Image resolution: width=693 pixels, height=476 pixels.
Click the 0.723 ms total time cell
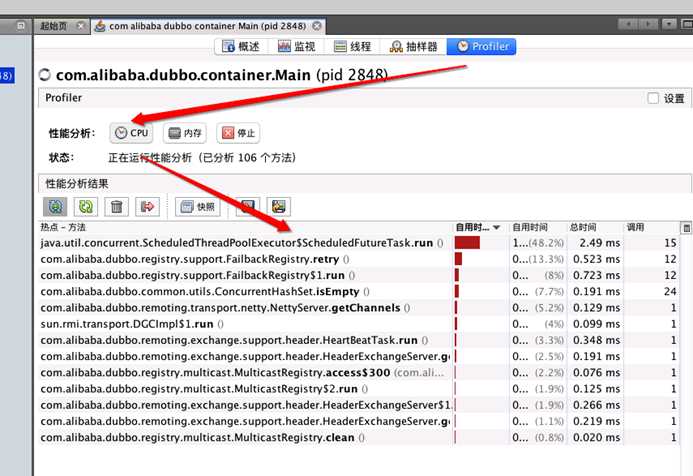[596, 275]
